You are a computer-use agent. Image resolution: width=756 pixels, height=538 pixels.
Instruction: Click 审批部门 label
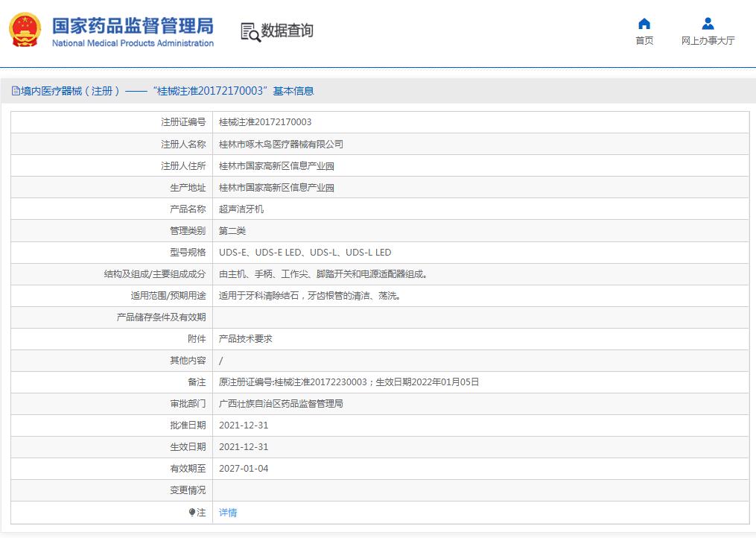pyautogui.click(x=188, y=403)
